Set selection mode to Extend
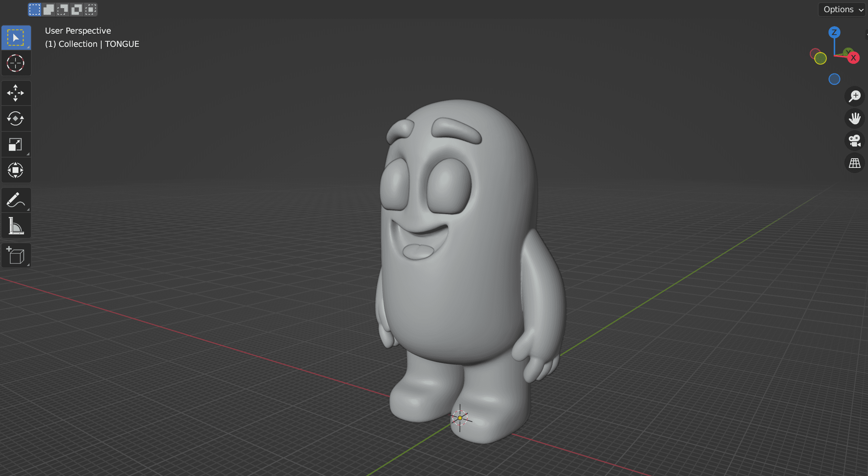 pyautogui.click(x=49, y=10)
